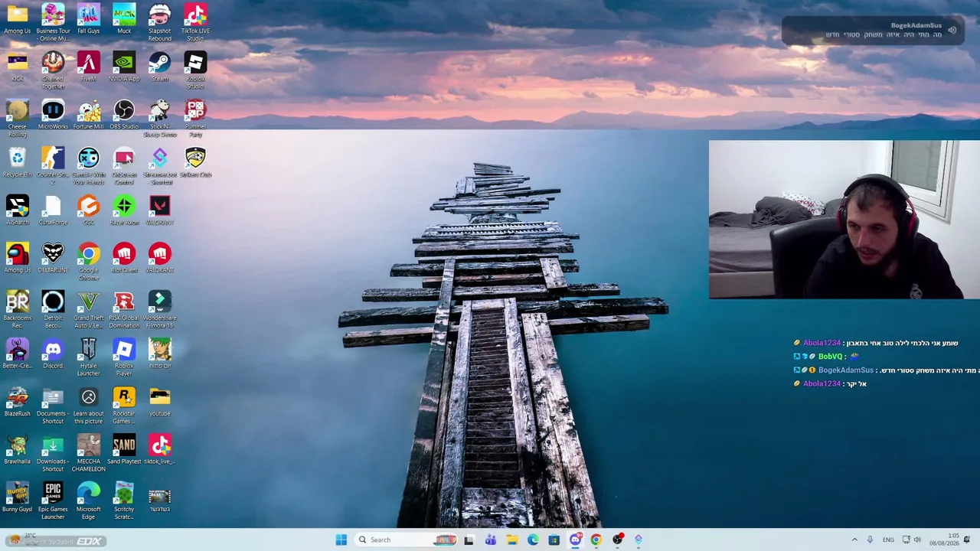The image size is (980, 551).
Task: Open the Muck game shortcut
Action: click(124, 19)
